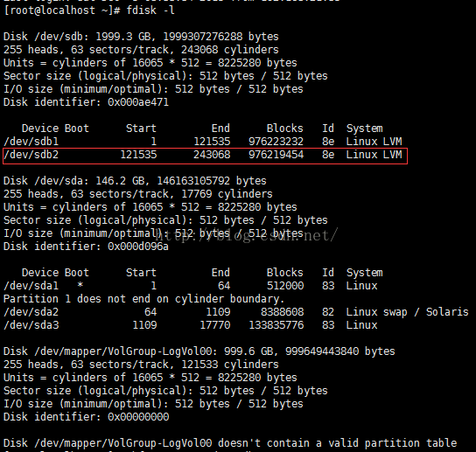Select 'Disk /dev/sdb: 1999.3 GB' line
The image size is (476, 452).
[x=141, y=37]
